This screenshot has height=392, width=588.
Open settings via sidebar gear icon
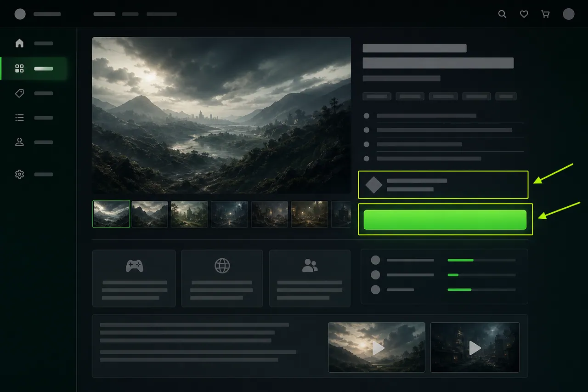pos(19,175)
